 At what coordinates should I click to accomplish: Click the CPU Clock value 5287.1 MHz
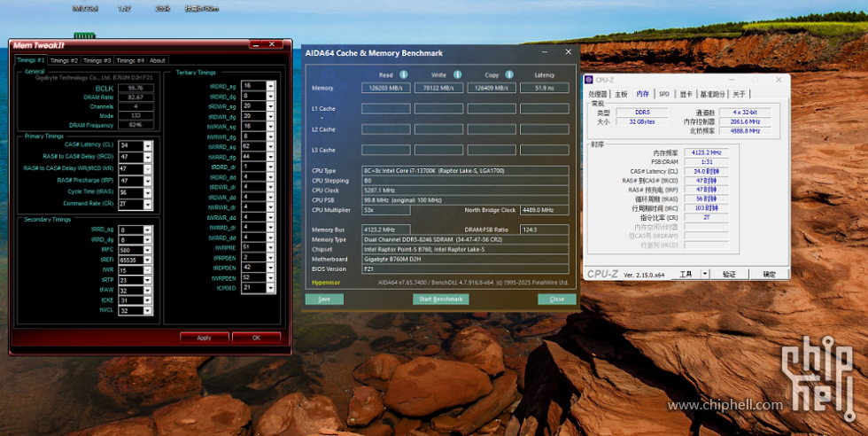click(x=466, y=190)
